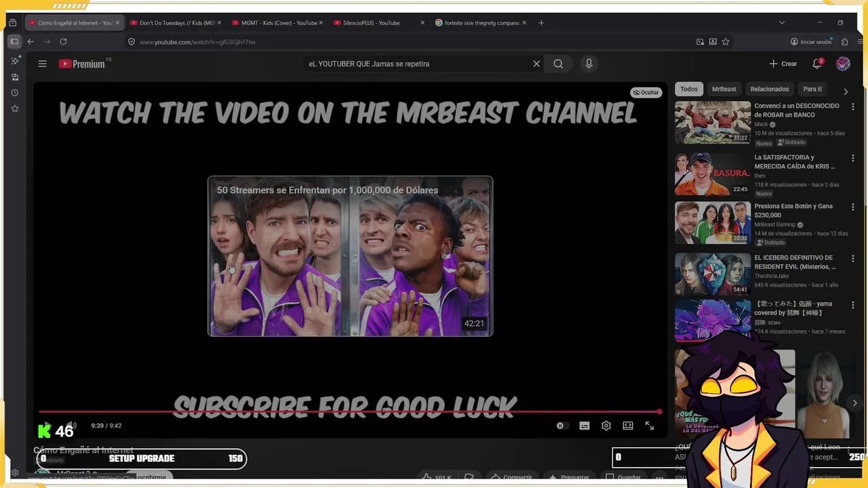Viewport: 868px width, 488px height.
Task: Click Iniciar sesión in the browser toolbar
Action: (x=810, y=41)
